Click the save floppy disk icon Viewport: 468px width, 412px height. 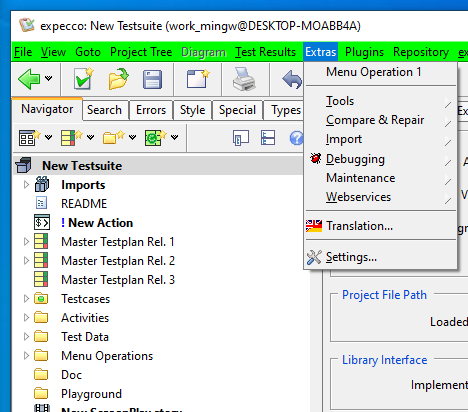(152, 79)
